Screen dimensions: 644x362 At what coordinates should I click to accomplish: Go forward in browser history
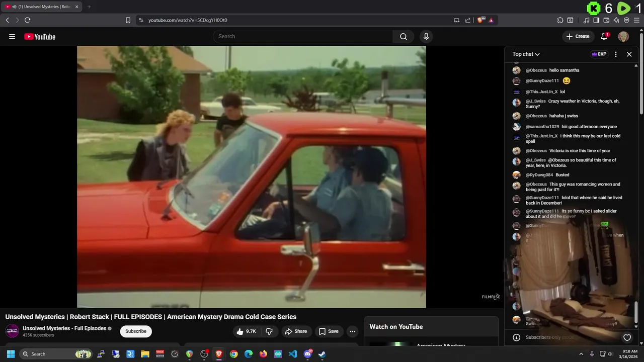click(17, 20)
